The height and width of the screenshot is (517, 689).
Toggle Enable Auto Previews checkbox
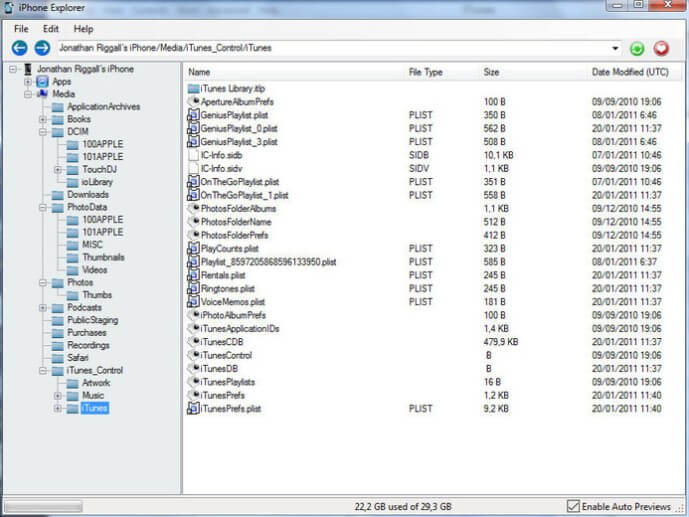coord(573,506)
